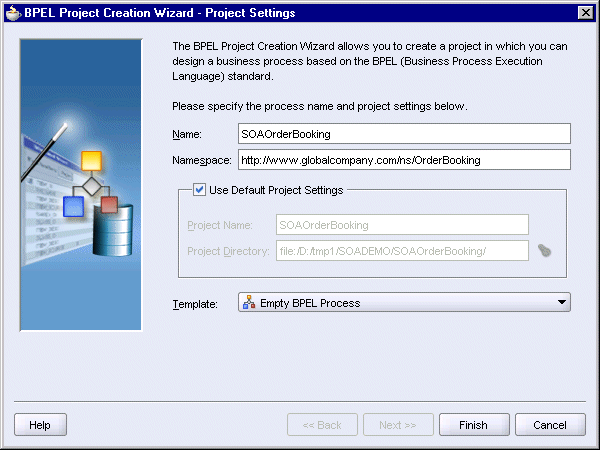This screenshot has width=600, height=450.
Task: Cancel the project creation wizard
Action: (550, 425)
